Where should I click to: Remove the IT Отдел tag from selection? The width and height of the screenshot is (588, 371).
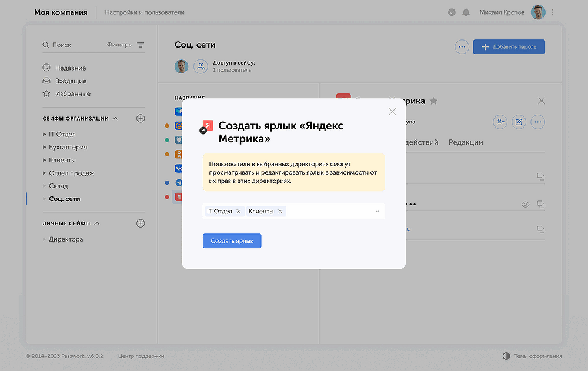pyautogui.click(x=238, y=212)
